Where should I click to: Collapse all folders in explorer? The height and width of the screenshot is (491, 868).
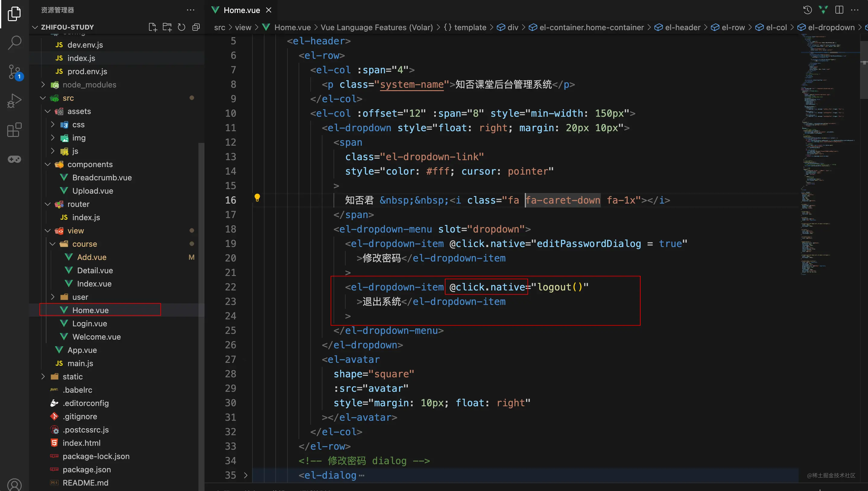(x=196, y=27)
